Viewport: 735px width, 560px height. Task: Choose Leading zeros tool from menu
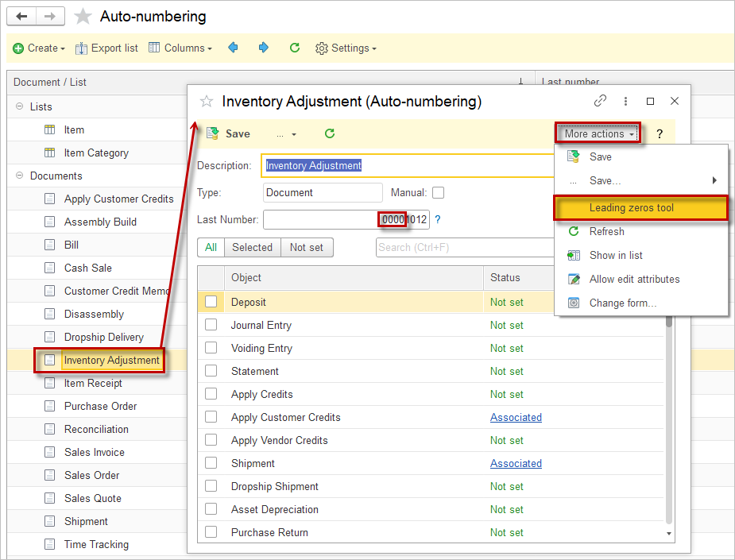pos(631,208)
